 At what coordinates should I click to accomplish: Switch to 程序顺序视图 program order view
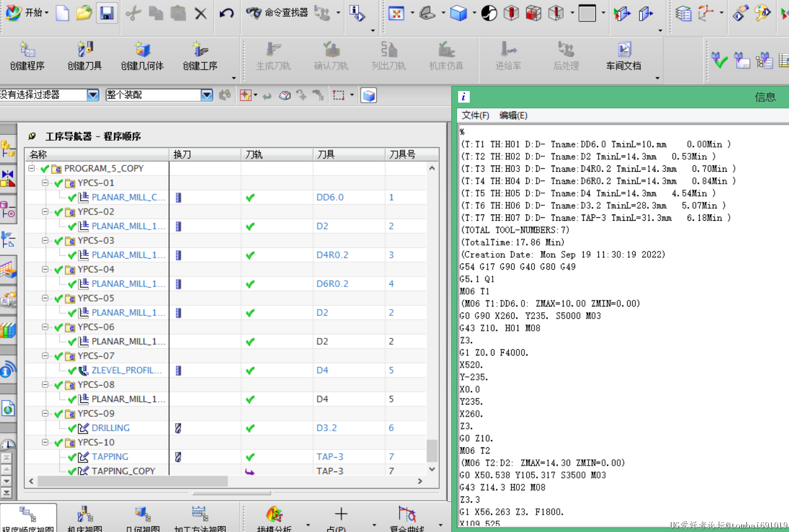click(28, 519)
